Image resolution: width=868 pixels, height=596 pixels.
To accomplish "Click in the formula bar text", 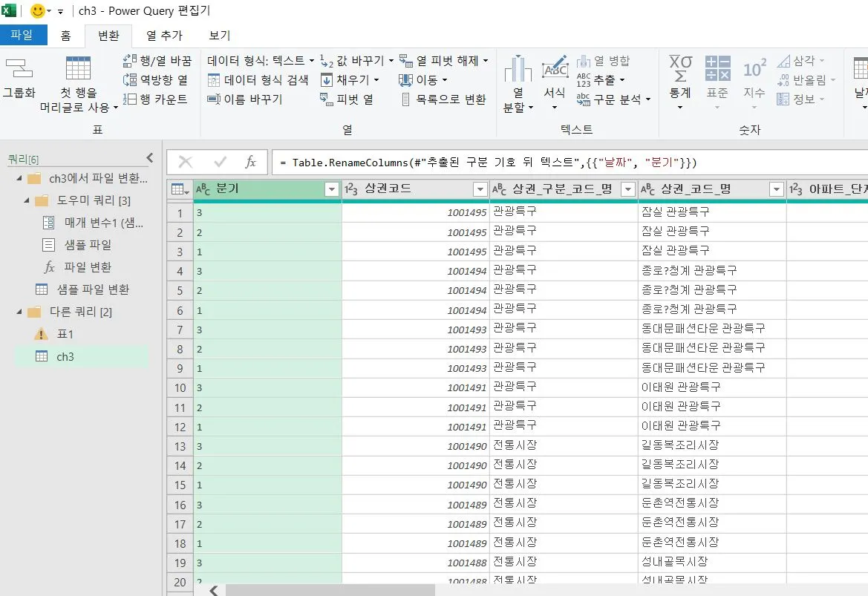I will 570,162.
